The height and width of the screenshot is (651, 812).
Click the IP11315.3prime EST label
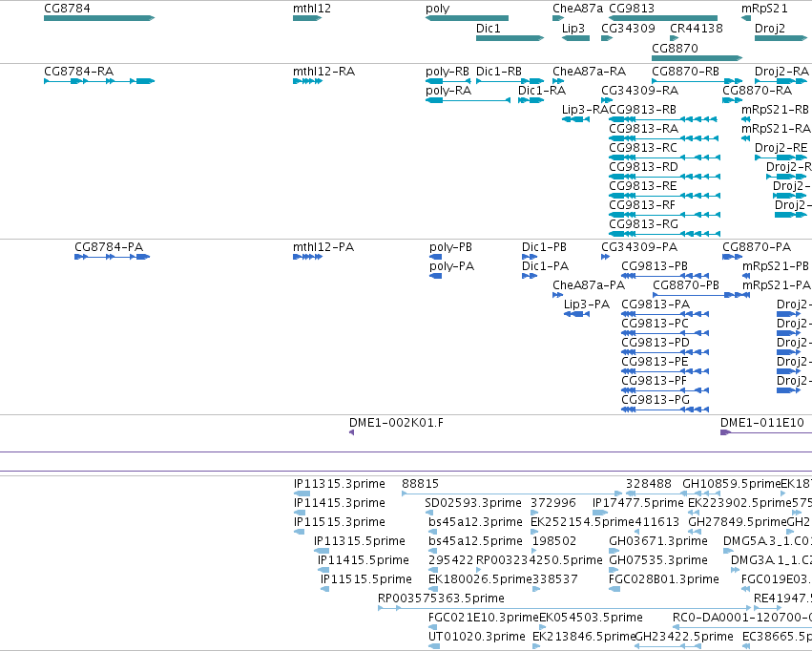tap(339, 484)
